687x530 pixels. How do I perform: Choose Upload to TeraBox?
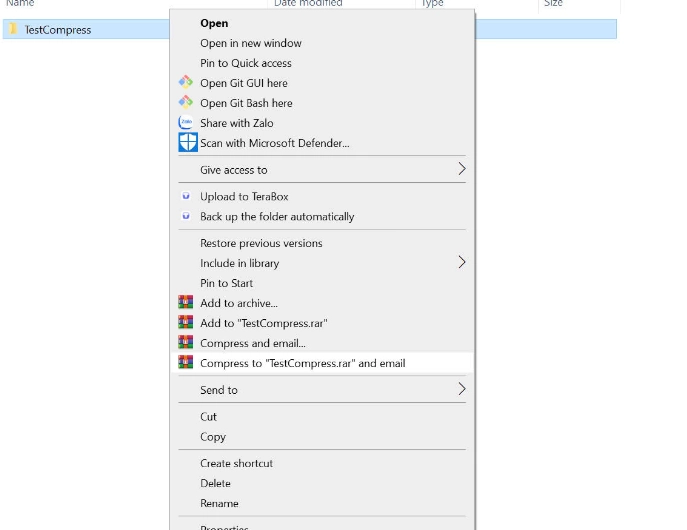(x=322, y=197)
